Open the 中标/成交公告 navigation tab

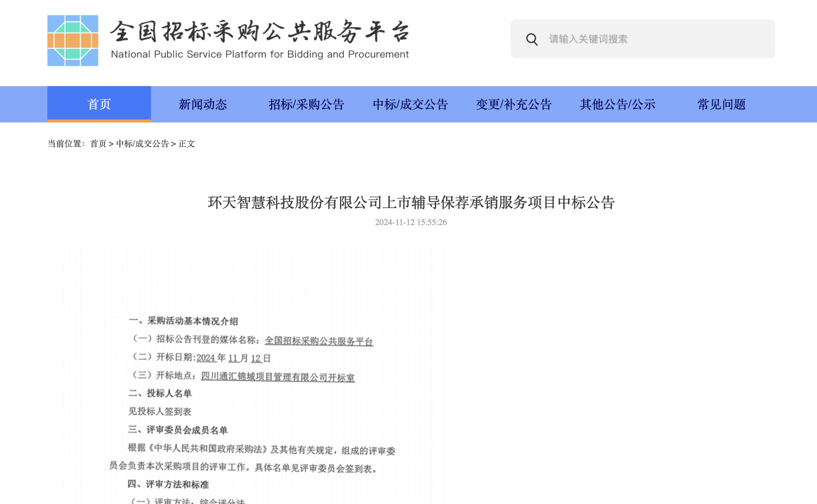(x=410, y=104)
